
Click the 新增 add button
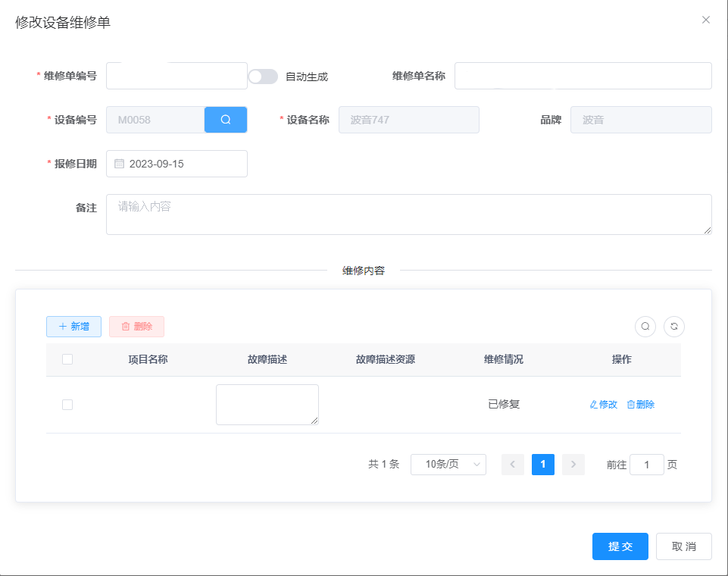(73, 327)
